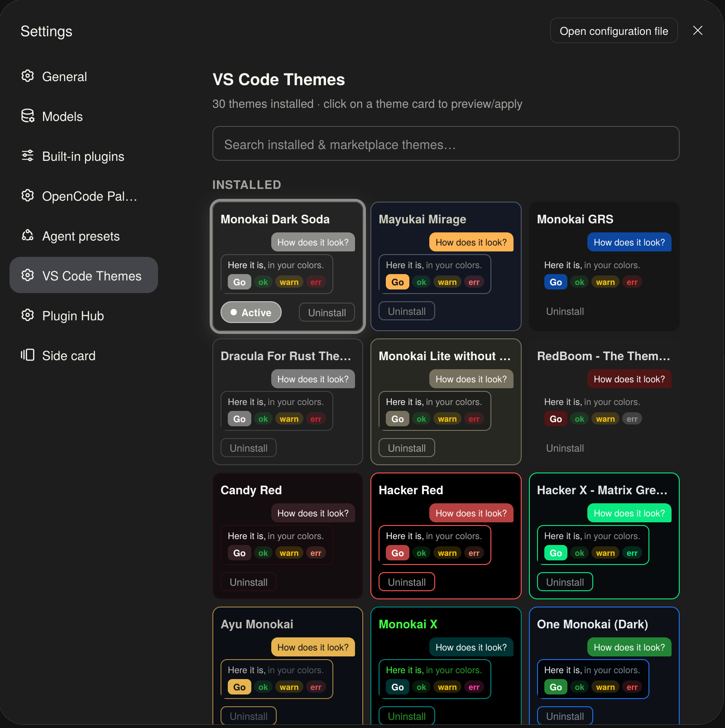Click blue Go swatch in Monokai GRS

[x=556, y=282]
